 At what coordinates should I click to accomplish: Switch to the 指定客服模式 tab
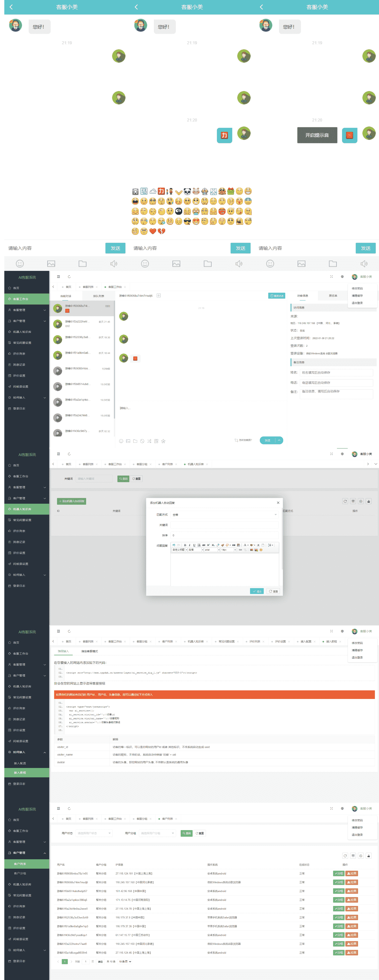point(89,651)
